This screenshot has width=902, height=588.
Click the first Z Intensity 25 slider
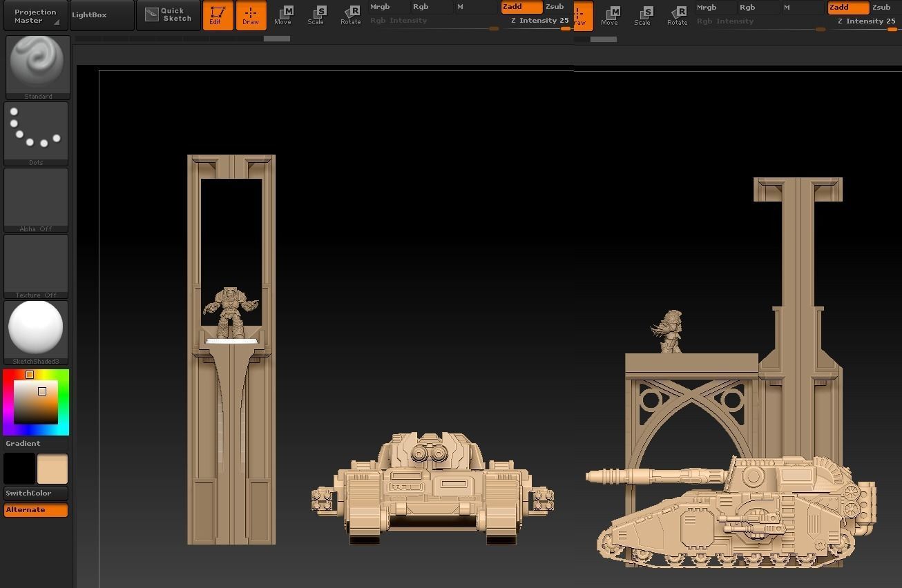pyautogui.click(x=539, y=22)
